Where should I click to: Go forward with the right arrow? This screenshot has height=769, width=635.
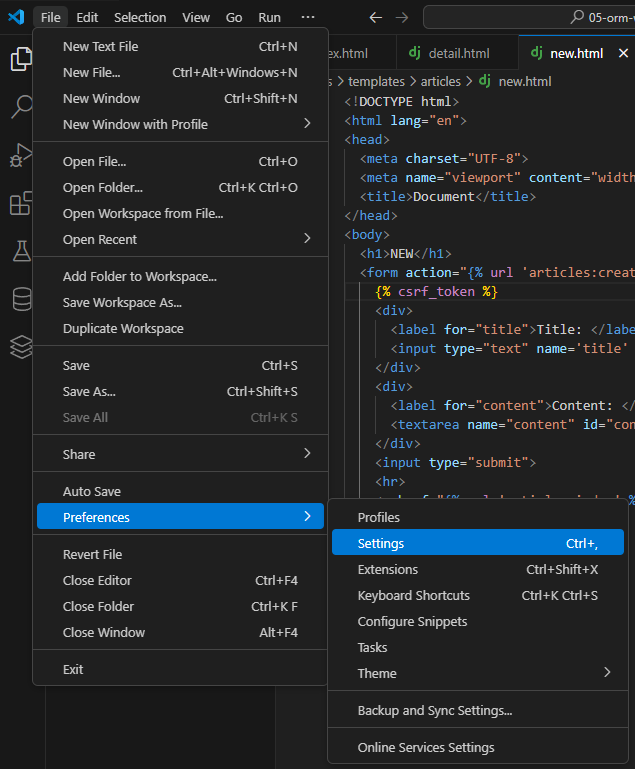(402, 18)
